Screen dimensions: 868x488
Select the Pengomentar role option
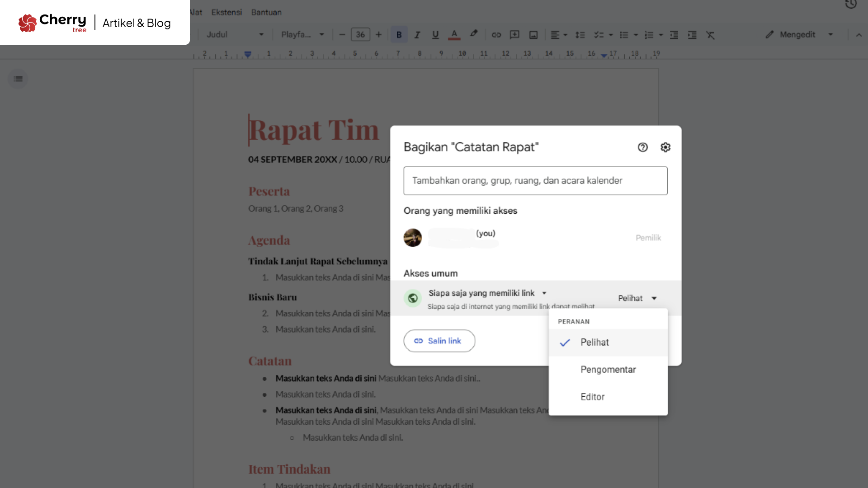pyautogui.click(x=608, y=370)
